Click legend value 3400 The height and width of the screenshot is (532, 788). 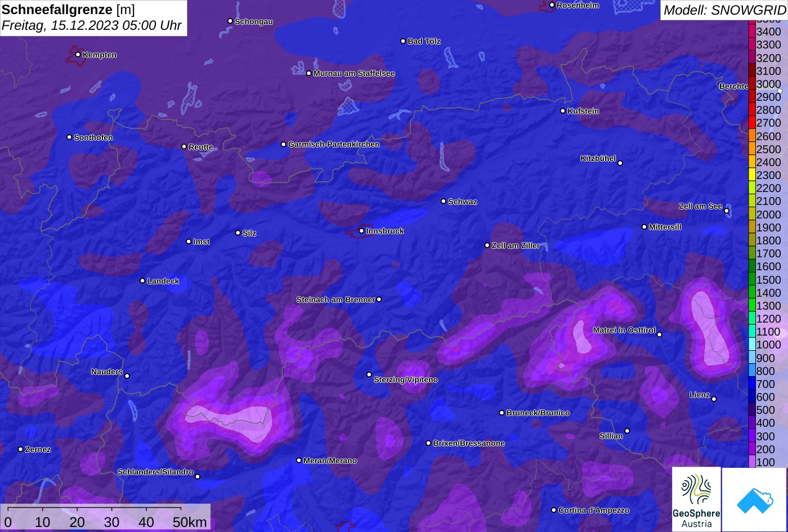[x=769, y=32]
